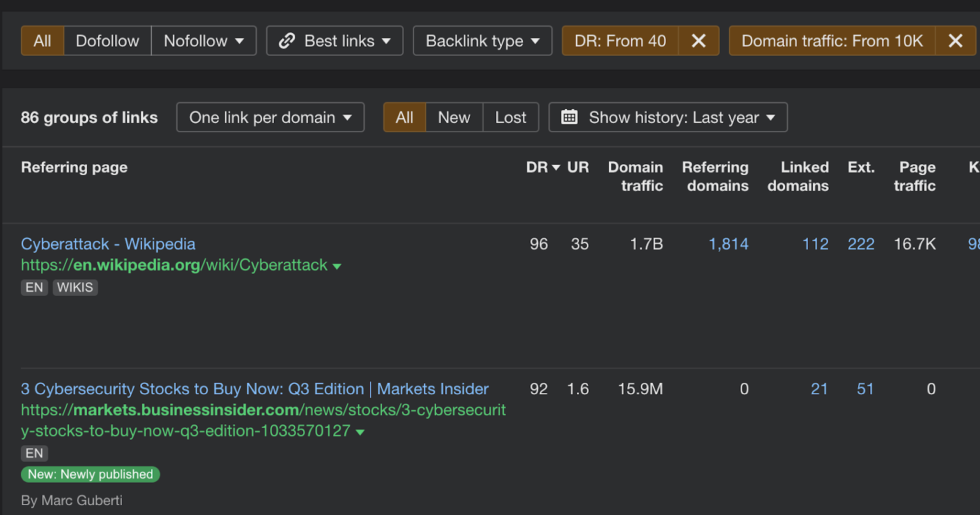Expand the arrow after the Wikipedia URL
Viewport: 980px width, 515px height.
(x=336, y=266)
